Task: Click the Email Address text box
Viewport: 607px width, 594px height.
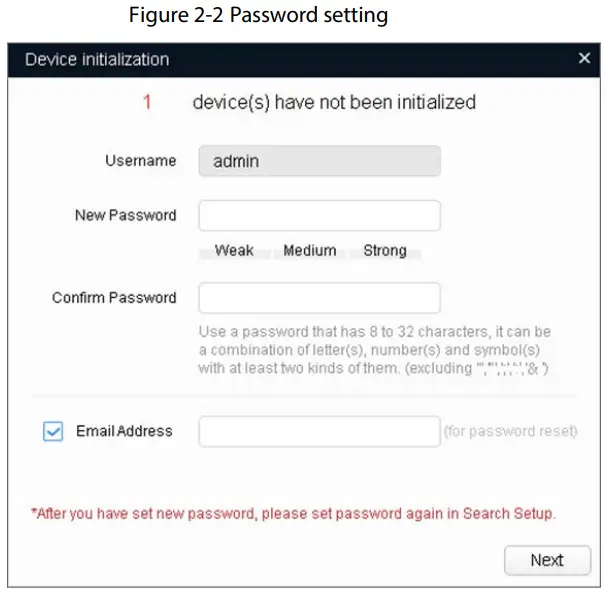Action: point(319,432)
